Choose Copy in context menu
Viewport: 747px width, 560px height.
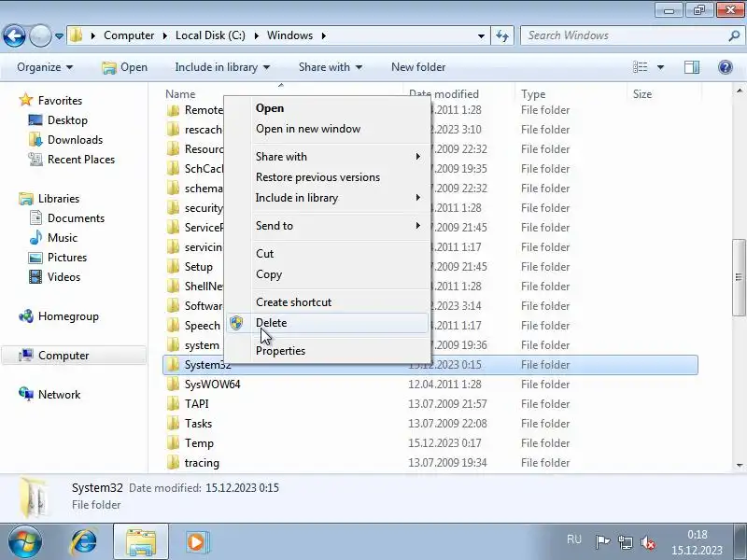(x=328, y=274)
